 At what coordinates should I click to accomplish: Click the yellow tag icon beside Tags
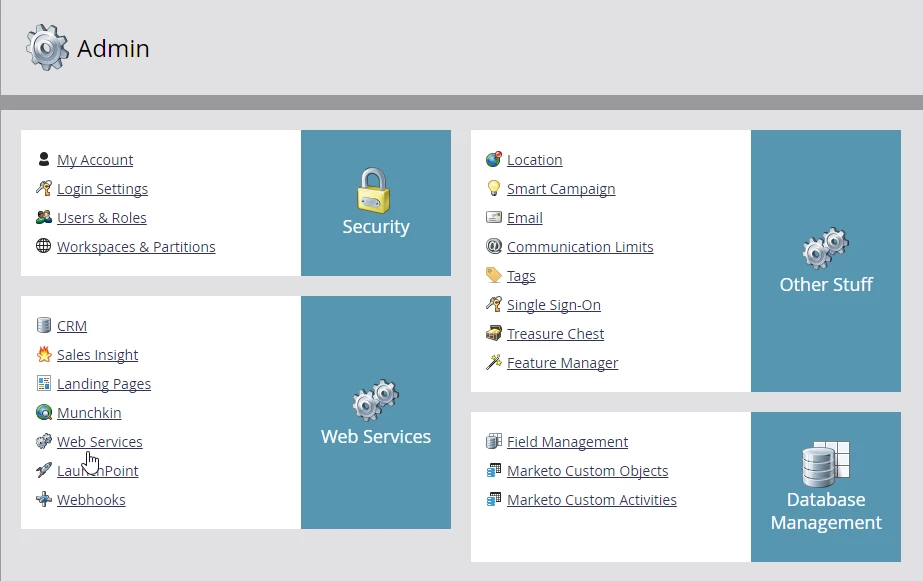[x=494, y=275]
